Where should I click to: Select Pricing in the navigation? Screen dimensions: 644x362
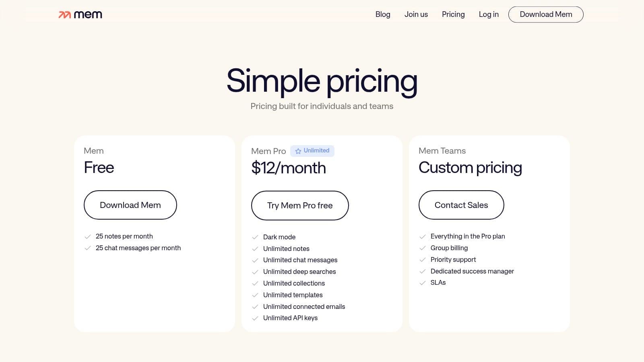pos(453,14)
